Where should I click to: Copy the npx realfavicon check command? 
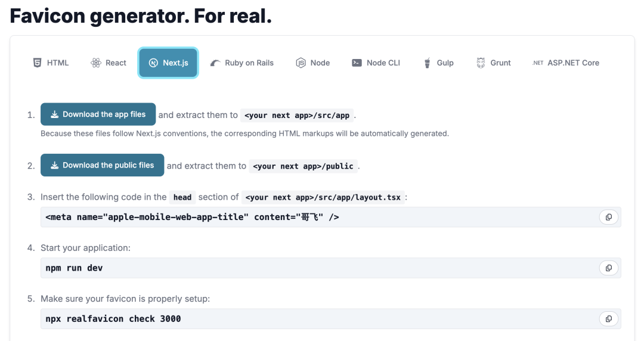click(609, 319)
